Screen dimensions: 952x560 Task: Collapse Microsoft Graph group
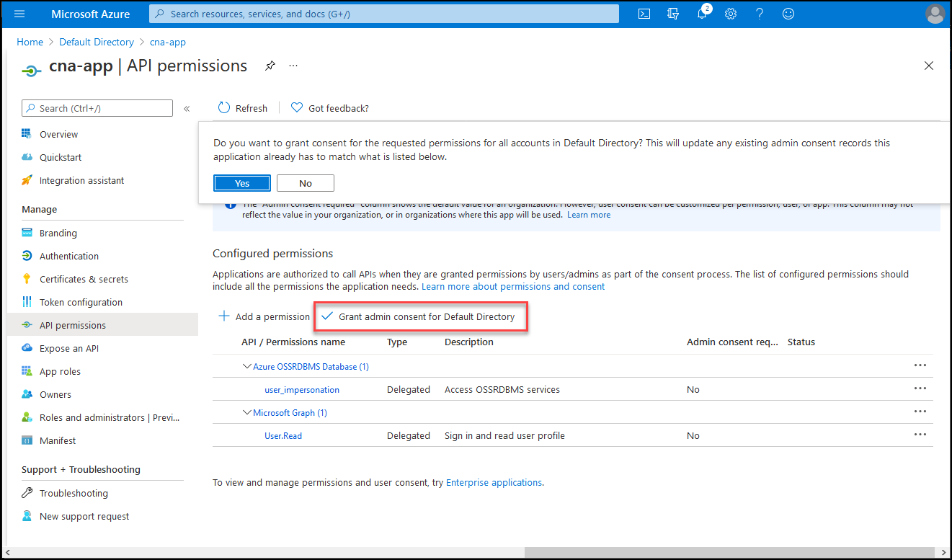pos(247,412)
